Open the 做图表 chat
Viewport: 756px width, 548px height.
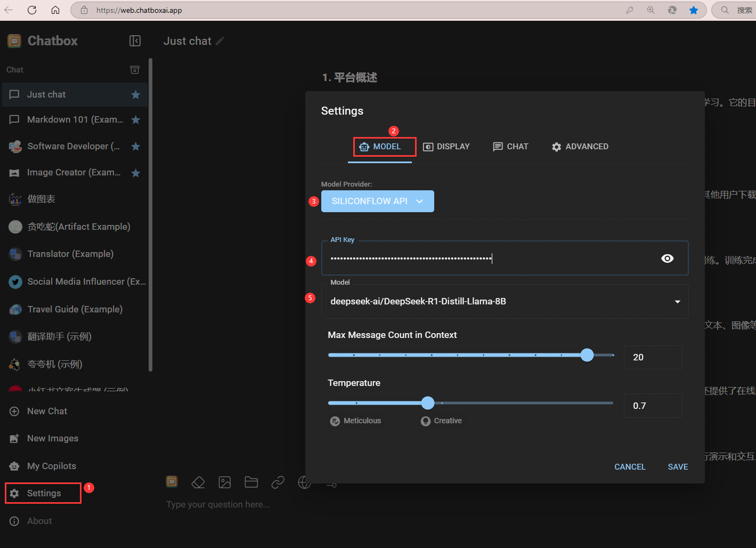pyautogui.click(x=75, y=199)
